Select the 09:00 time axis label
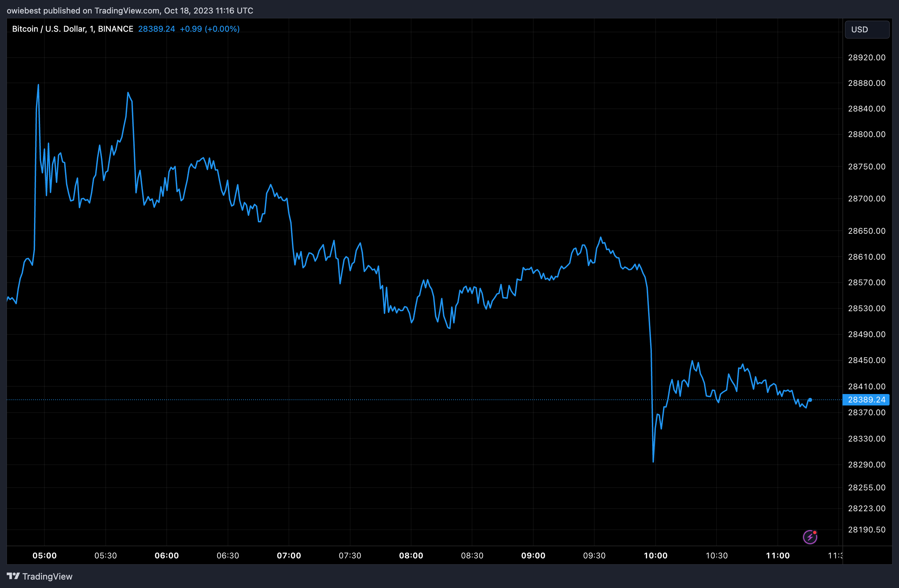This screenshot has width=899, height=588. 533,555
